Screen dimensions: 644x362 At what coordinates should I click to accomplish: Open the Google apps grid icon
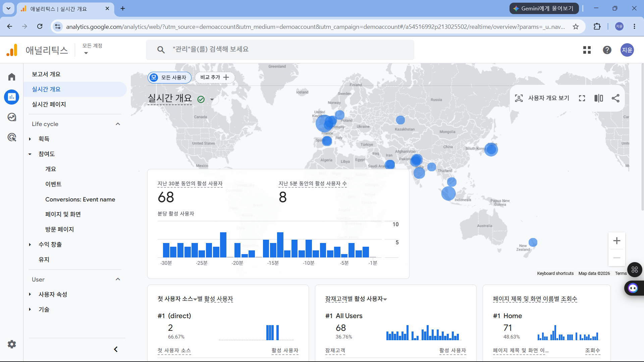coord(587,50)
